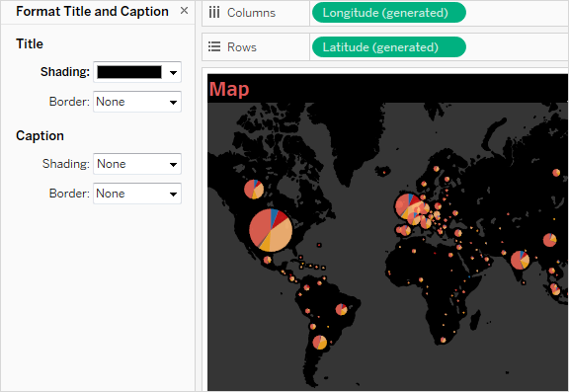This screenshot has height=392, width=569.
Task: Select the Latitude (generated) pill
Action: (388, 47)
